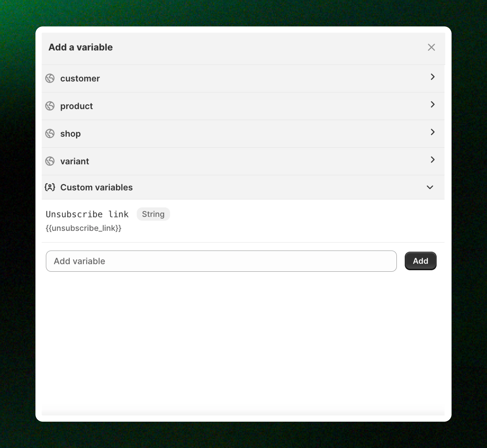
Task: Focus the Add variable text field
Action: (221, 261)
